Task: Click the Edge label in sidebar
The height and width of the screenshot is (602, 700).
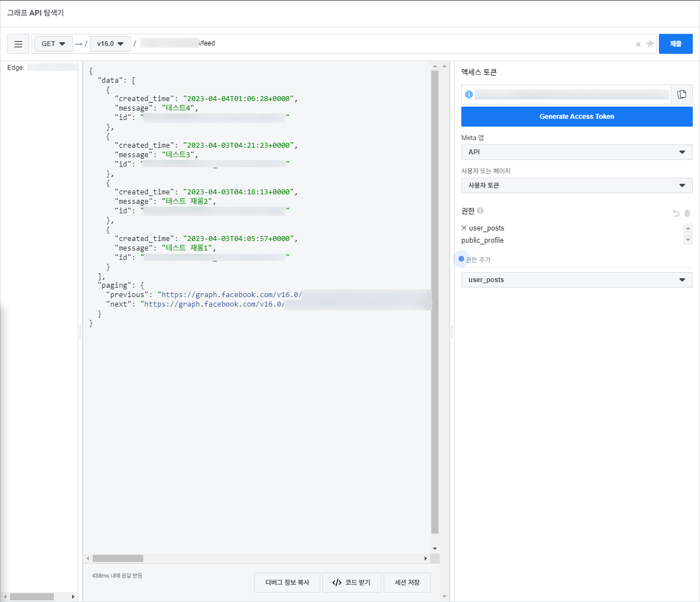Action: [16, 68]
